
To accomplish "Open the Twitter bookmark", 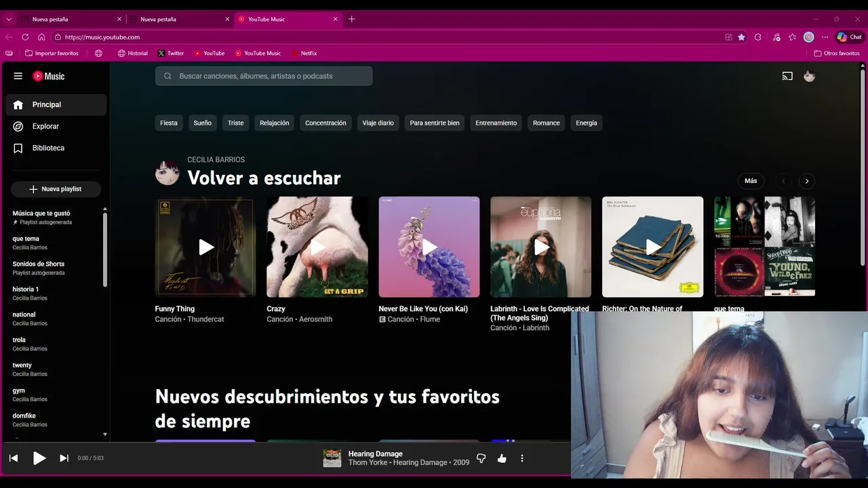I will point(171,53).
